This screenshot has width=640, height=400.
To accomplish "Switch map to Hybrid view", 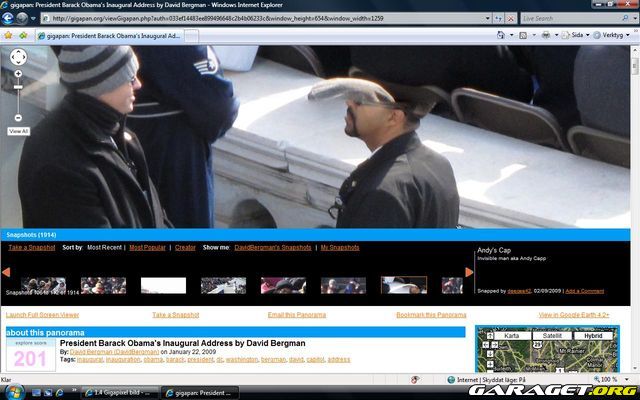I will pos(593,336).
